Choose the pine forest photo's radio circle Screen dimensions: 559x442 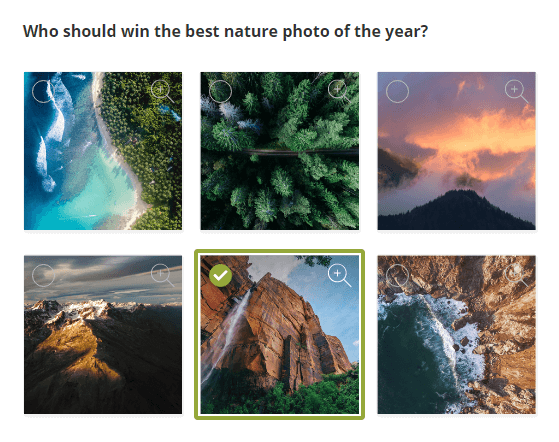pyautogui.click(x=220, y=91)
